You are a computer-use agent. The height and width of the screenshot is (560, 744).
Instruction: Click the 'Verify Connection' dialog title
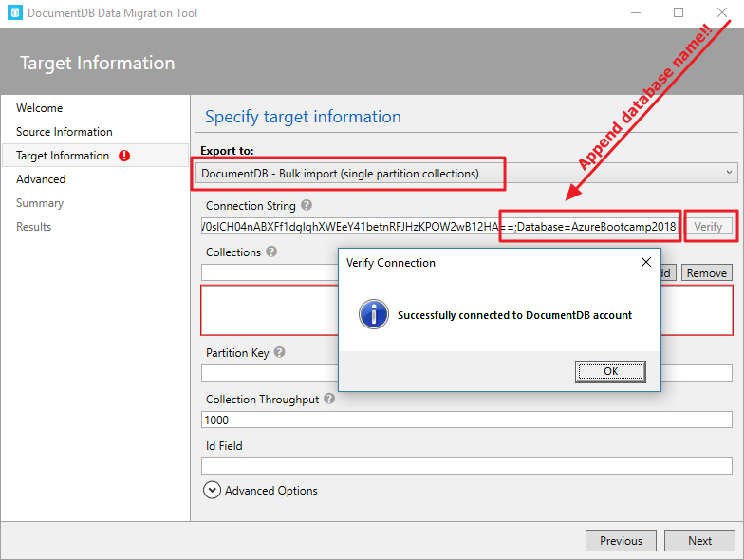[391, 263]
